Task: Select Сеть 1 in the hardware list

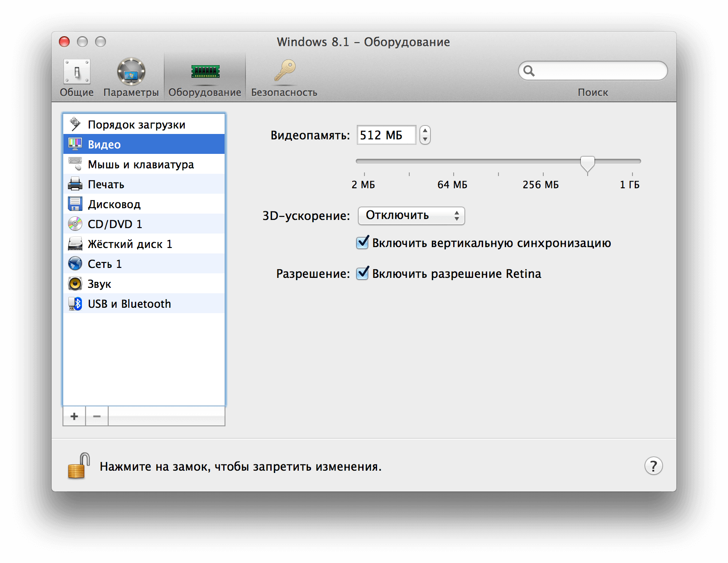Action: 144,263
